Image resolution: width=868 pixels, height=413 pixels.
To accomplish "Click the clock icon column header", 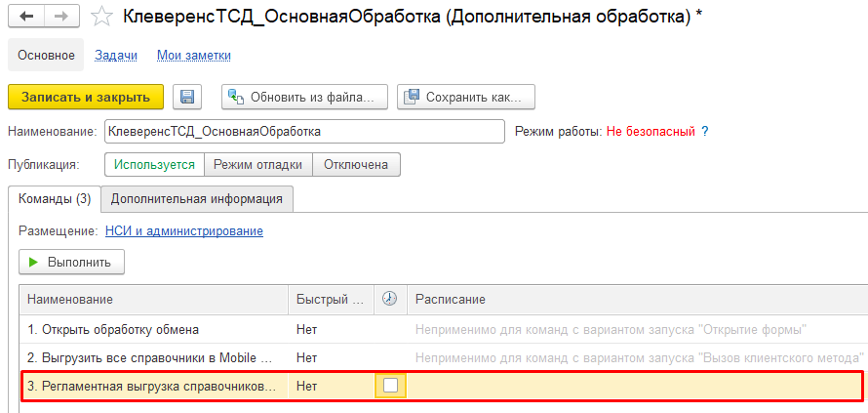I will coord(390,300).
